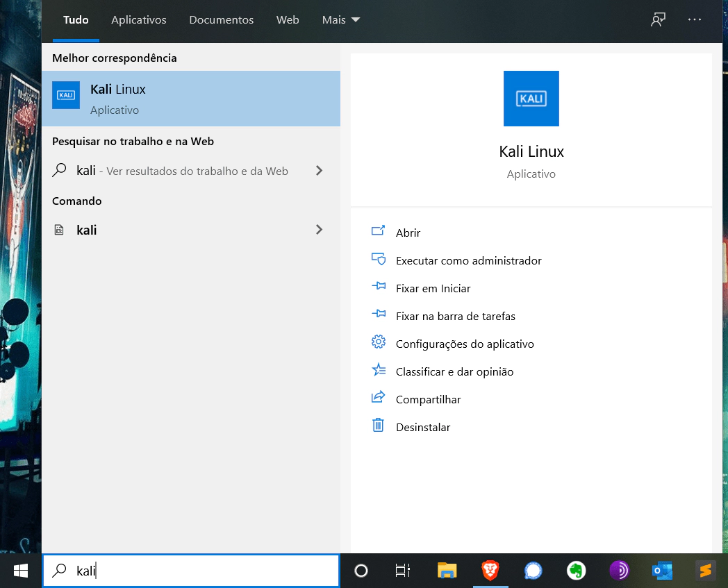The image size is (728, 588).
Task: Launch Tor Browser from the taskbar
Action: 618,571
